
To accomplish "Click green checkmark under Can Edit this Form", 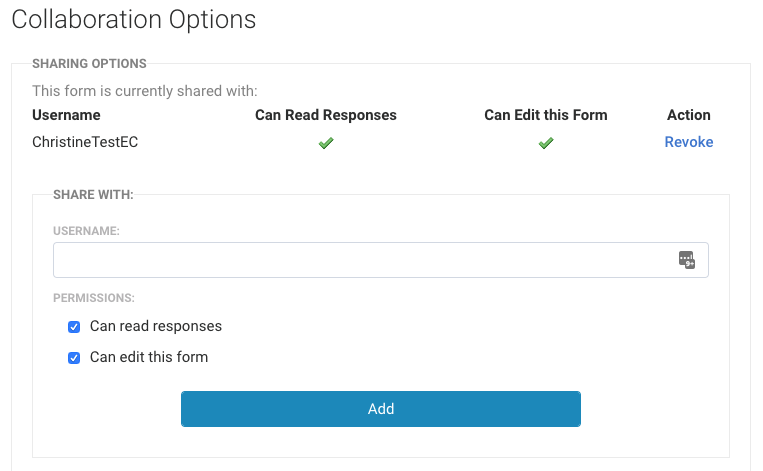I will pos(546,143).
